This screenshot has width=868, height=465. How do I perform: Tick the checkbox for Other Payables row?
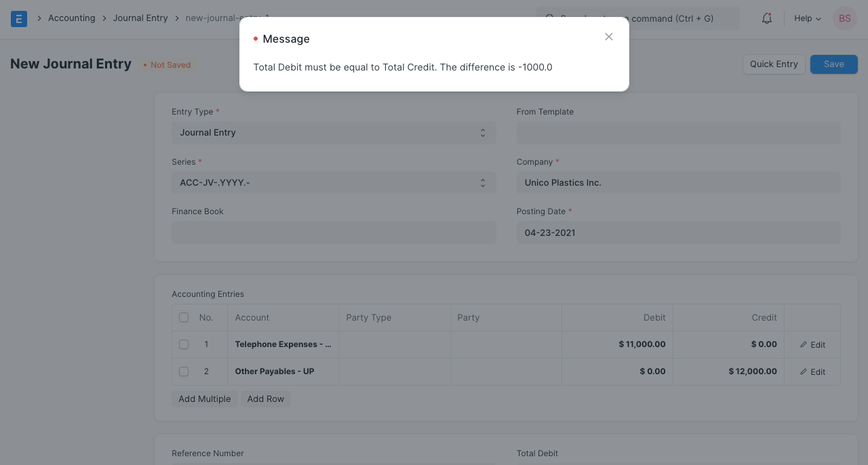coord(184,371)
